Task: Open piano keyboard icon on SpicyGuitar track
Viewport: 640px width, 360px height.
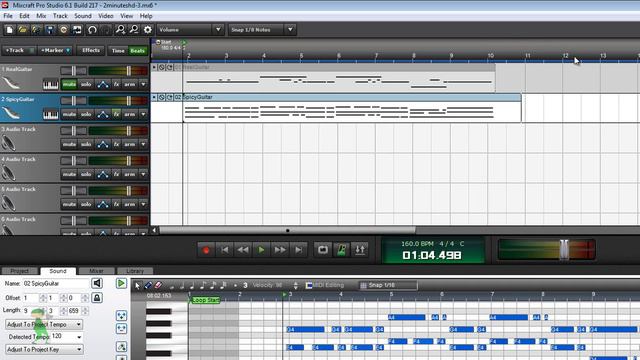Action: point(51,115)
